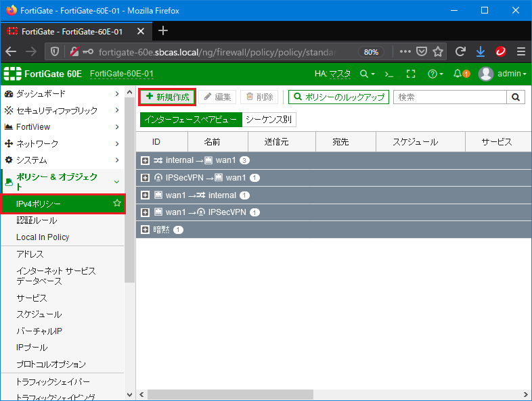Click the FortiGate 60E logo

pos(43,74)
